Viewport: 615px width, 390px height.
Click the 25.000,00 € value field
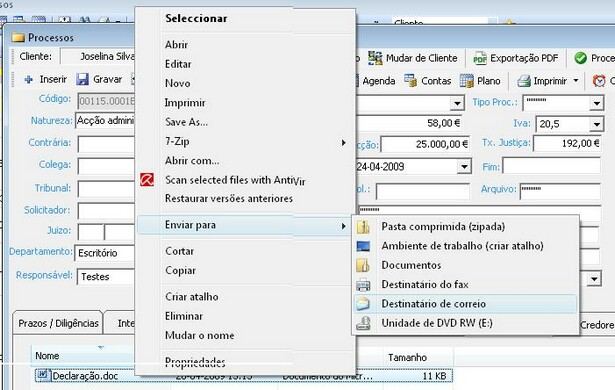[x=425, y=144]
